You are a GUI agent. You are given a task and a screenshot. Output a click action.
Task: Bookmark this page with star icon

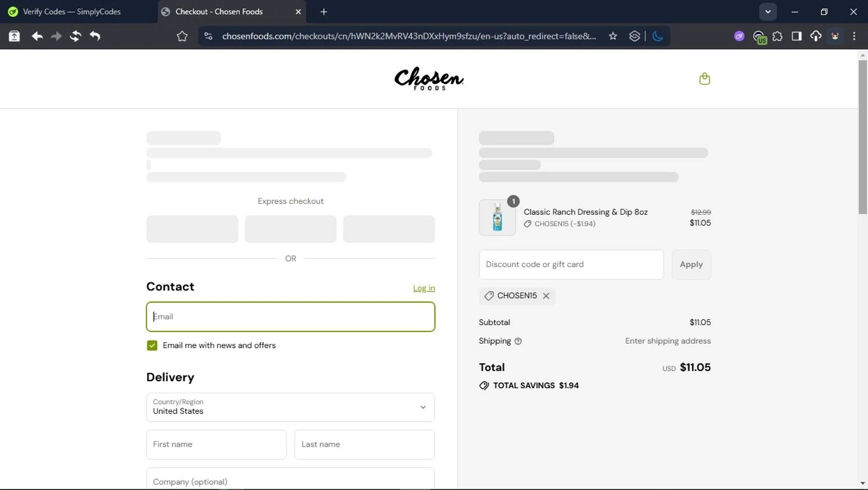click(613, 36)
